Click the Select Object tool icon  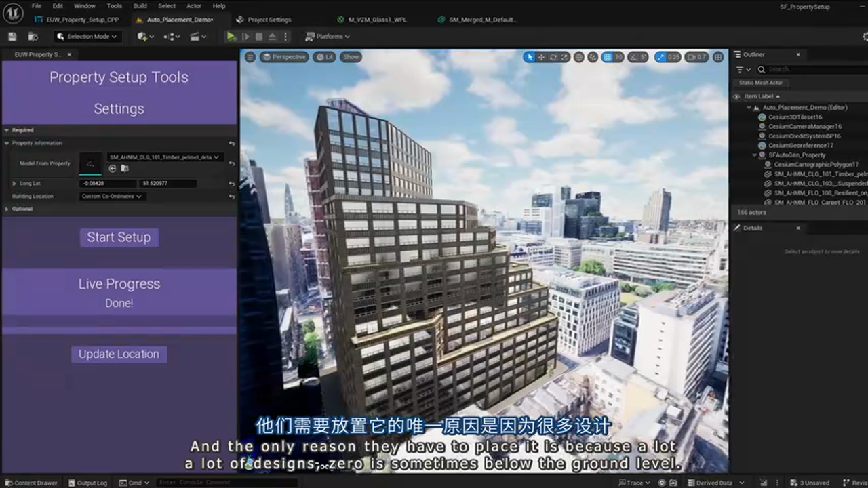coord(528,57)
